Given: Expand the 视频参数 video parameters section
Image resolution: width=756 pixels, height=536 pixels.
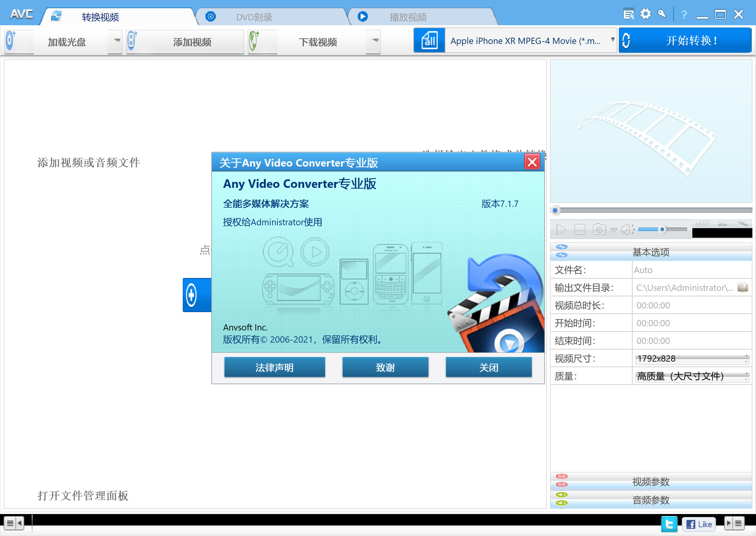Looking at the screenshot, I should (x=651, y=482).
